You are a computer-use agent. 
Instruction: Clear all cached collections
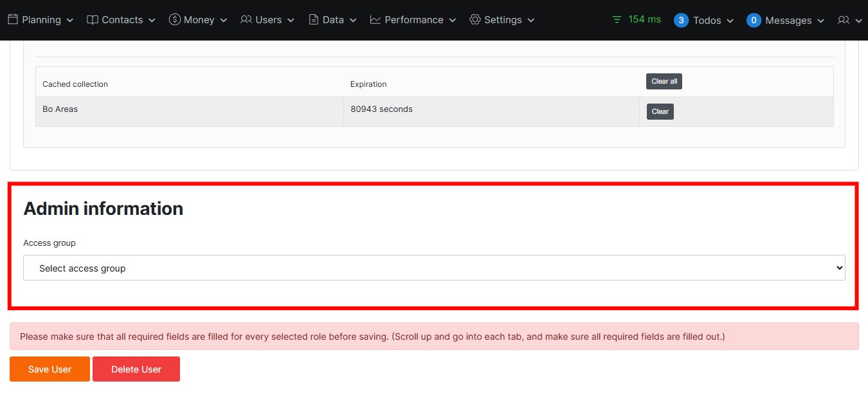pos(664,82)
